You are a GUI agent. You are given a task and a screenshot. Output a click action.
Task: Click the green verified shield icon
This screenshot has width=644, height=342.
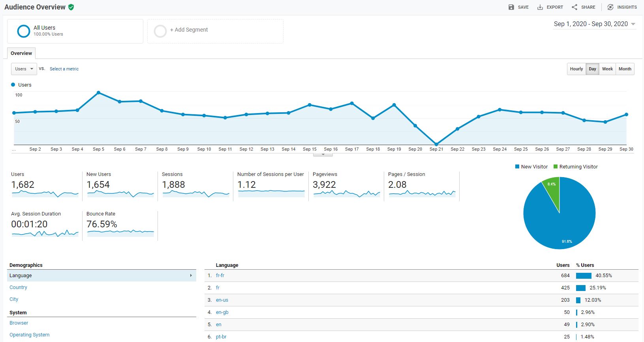click(x=71, y=7)
